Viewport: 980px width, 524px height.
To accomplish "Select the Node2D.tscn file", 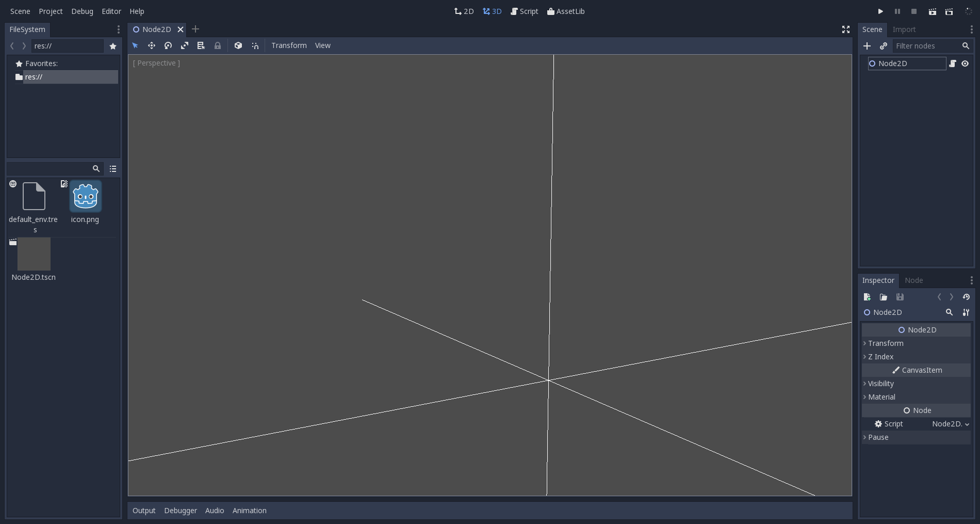I will tap(34, 260).
